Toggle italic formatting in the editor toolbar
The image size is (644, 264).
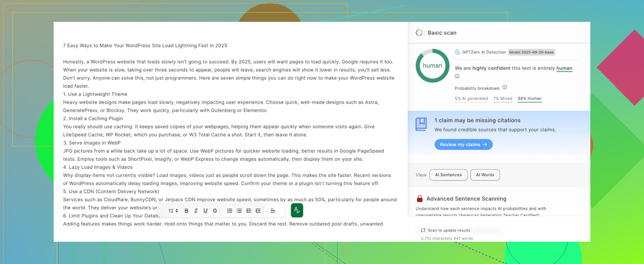click(196, 211)
